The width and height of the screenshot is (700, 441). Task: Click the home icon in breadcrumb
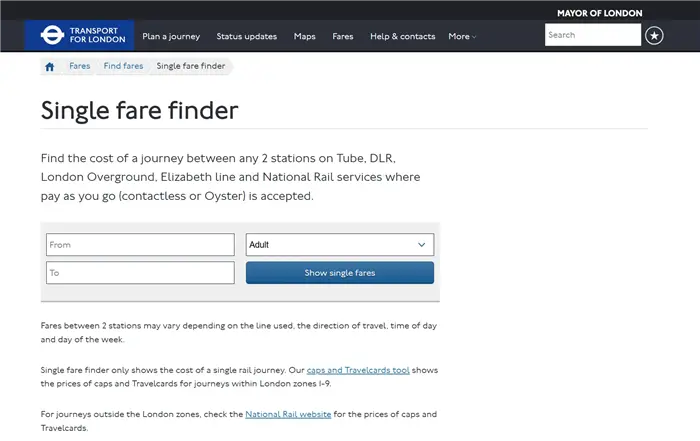49,67
